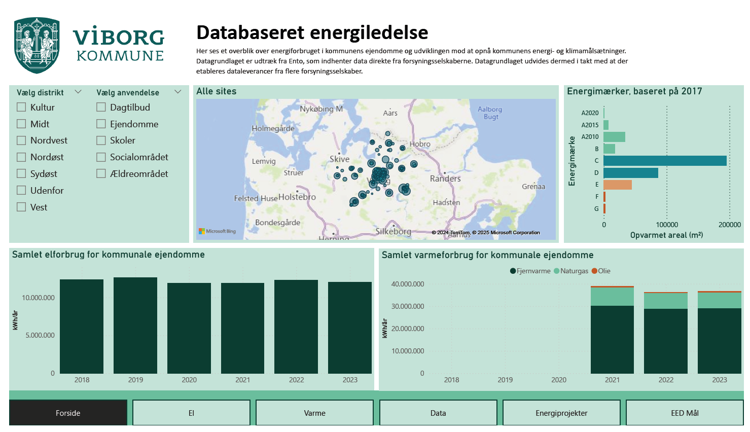Expand the Vælg distrikt dropdown chevron
Viewport: 750px width, 432px height.
coord(78,92)
